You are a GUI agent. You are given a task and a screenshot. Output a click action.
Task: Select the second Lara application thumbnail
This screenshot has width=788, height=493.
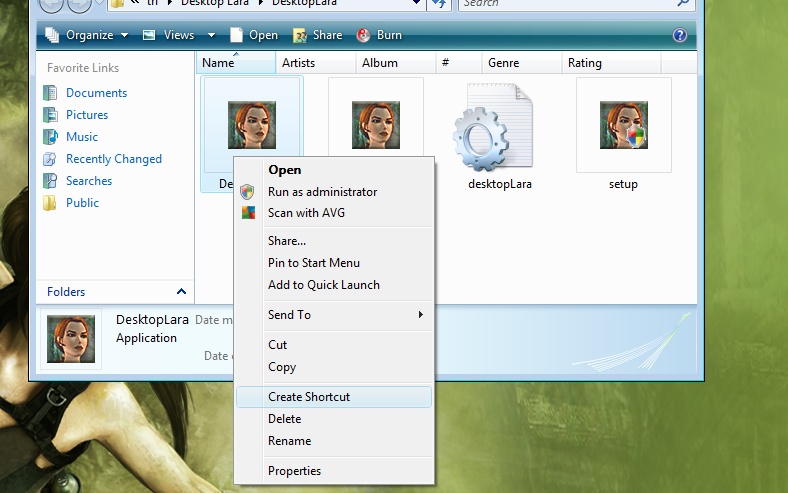pos(376,125)
